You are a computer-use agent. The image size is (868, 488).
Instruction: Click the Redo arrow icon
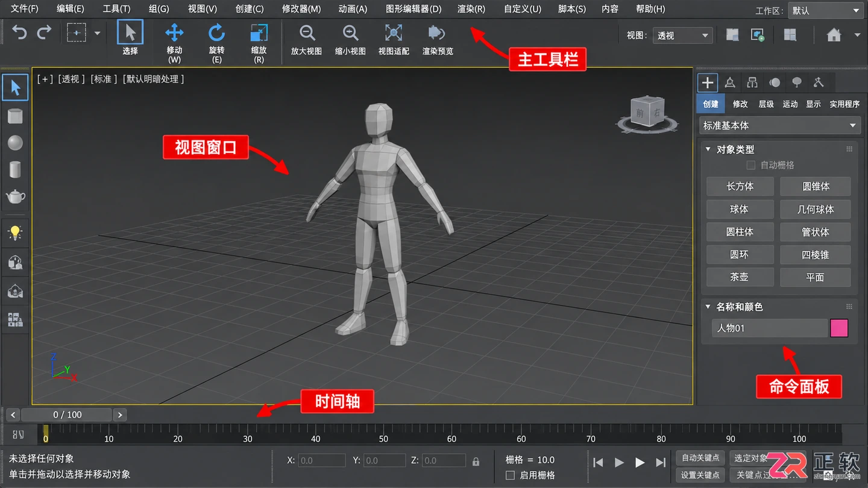44,33
